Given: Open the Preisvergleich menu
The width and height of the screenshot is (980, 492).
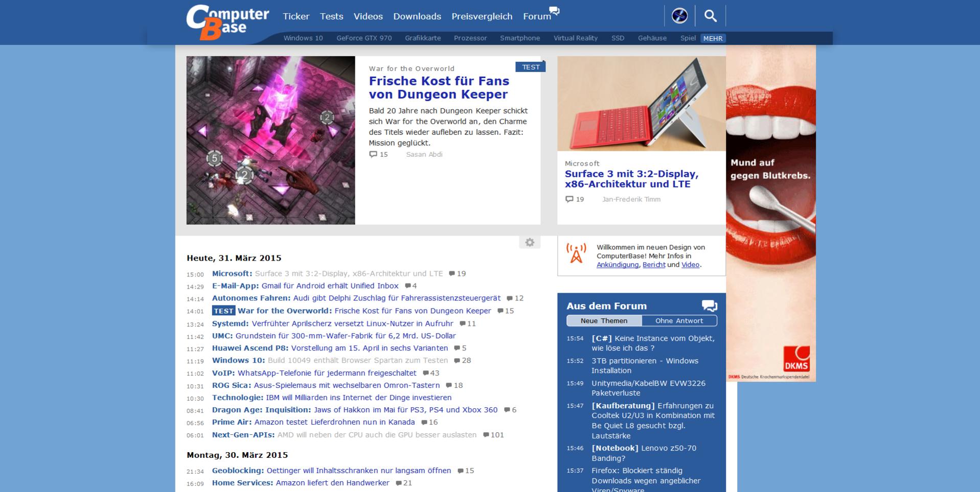Looking at the screenshot, I should point(482,16).
